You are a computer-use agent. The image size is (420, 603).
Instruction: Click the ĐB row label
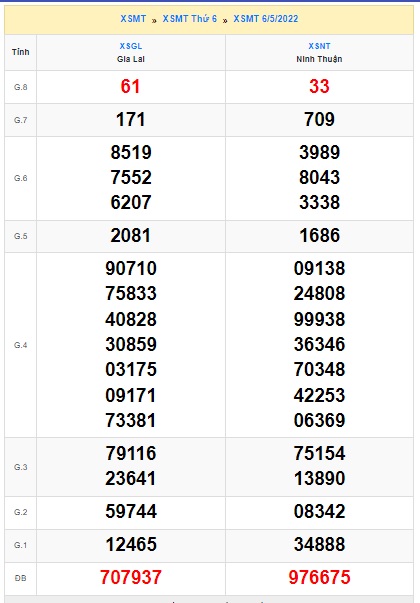click(21, 578)
